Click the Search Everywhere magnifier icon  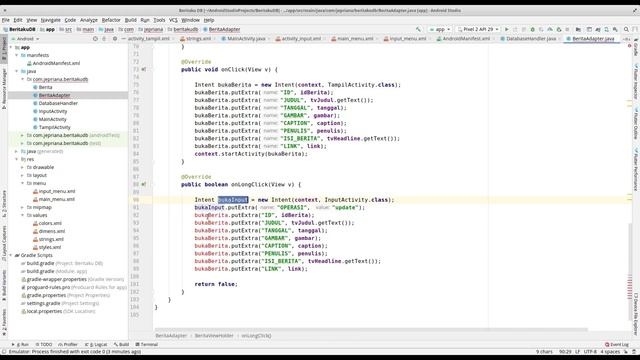coord(626,29)
